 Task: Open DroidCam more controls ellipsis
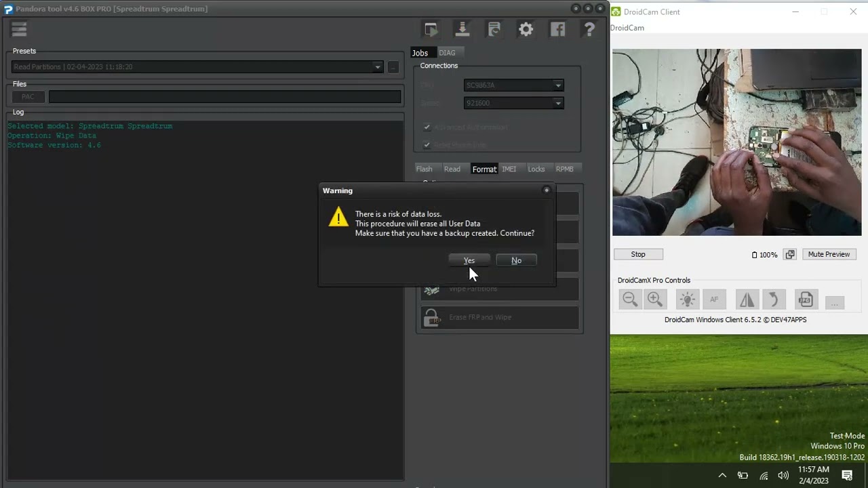[835, 302]
